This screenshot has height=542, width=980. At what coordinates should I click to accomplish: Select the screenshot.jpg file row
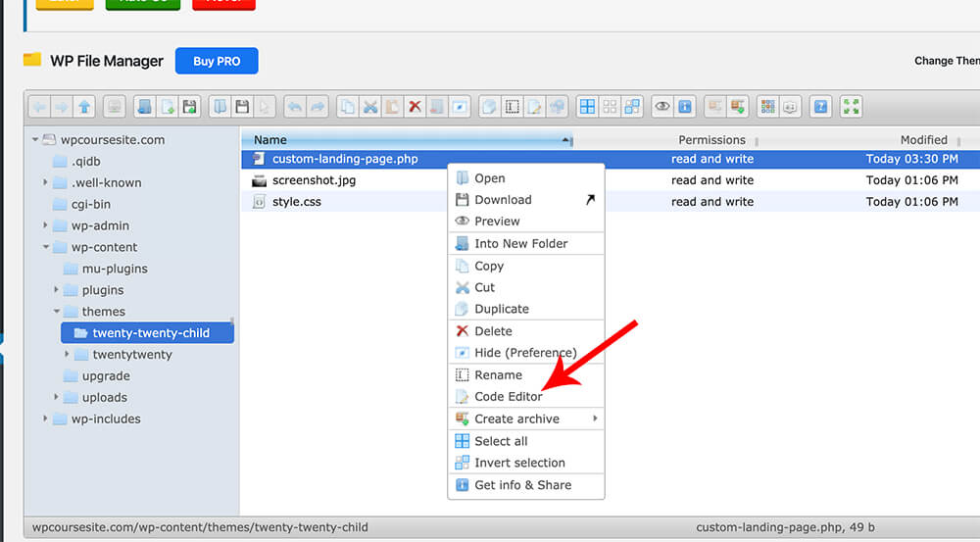[317, 180]
